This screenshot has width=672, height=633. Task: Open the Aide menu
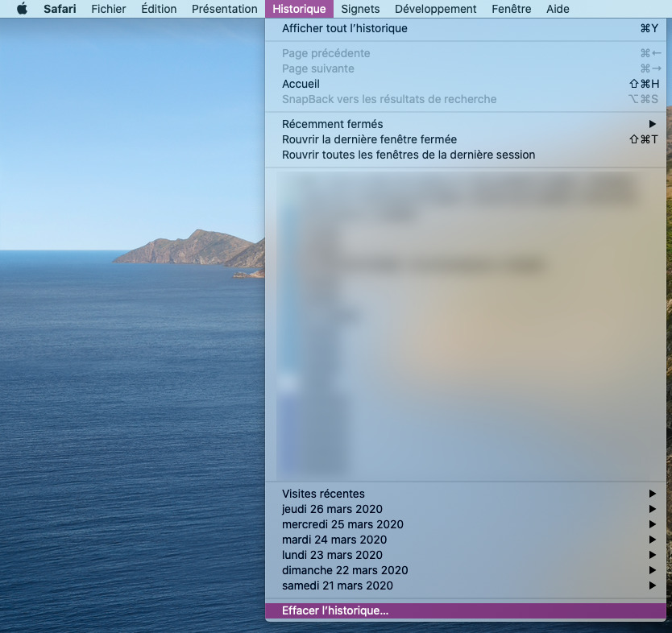[556, 9]
